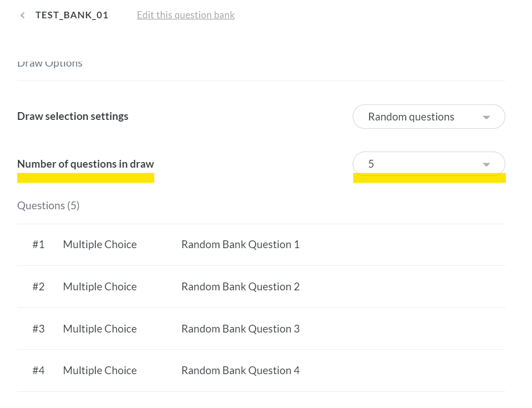Image resolution: width=532 pixels, height=408 pixels.
Task: Select the #3 question number
Action: [38, 329]
